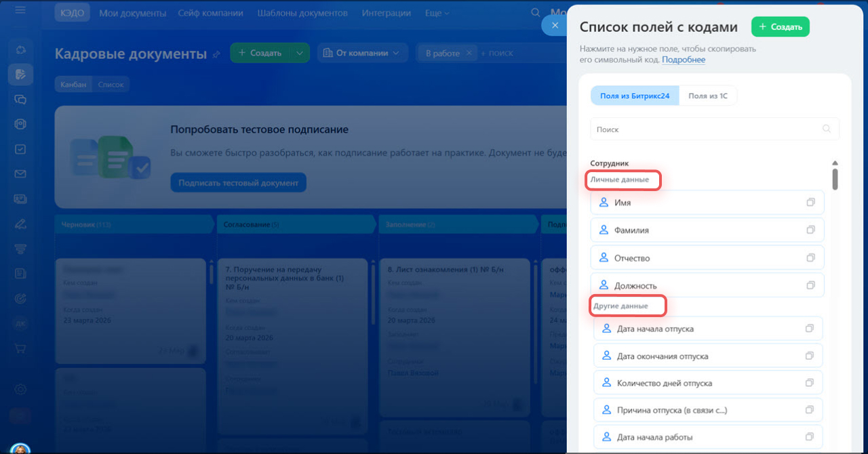
Task: Click copy icon beside Должность
Action: (810, 285)
